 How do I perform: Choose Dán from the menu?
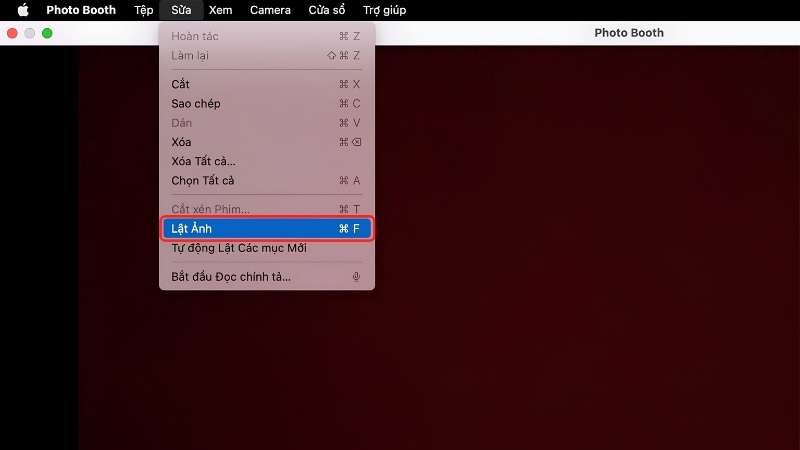click(267, 123)
